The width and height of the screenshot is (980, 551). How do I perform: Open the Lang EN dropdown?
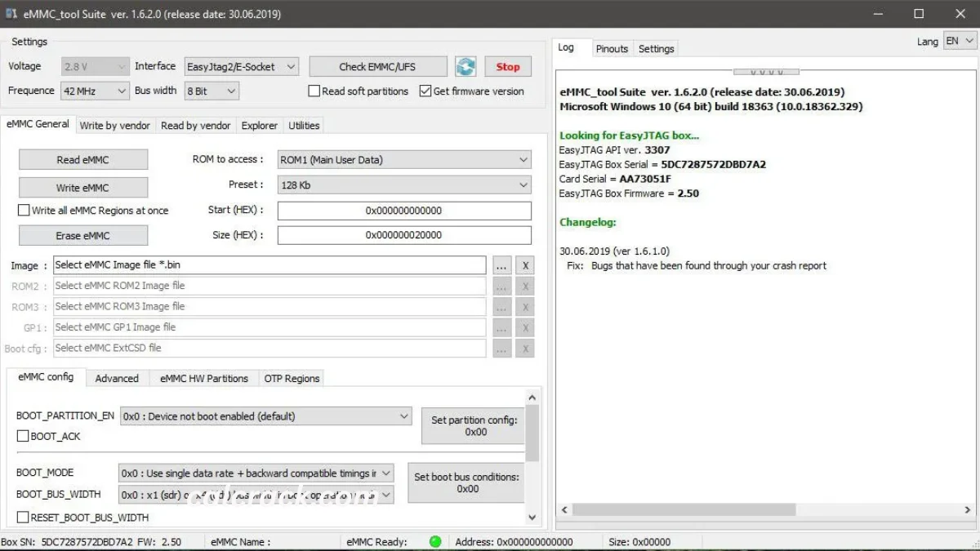pyautogui.click(x=960, y=41)
